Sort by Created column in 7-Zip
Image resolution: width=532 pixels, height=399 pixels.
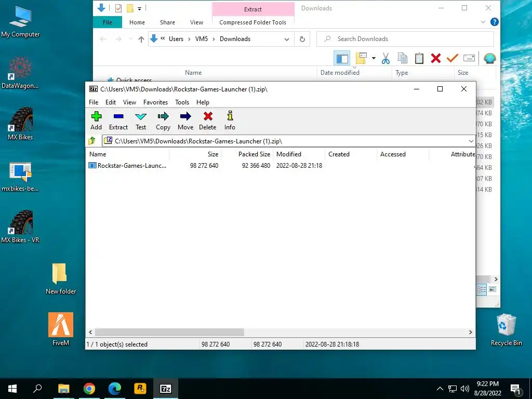tap(351, 154)
